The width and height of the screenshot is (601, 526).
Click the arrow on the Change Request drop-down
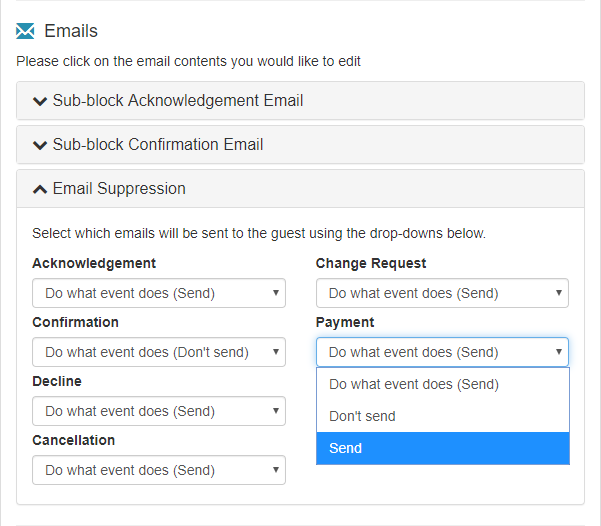[x=558, y=293]
